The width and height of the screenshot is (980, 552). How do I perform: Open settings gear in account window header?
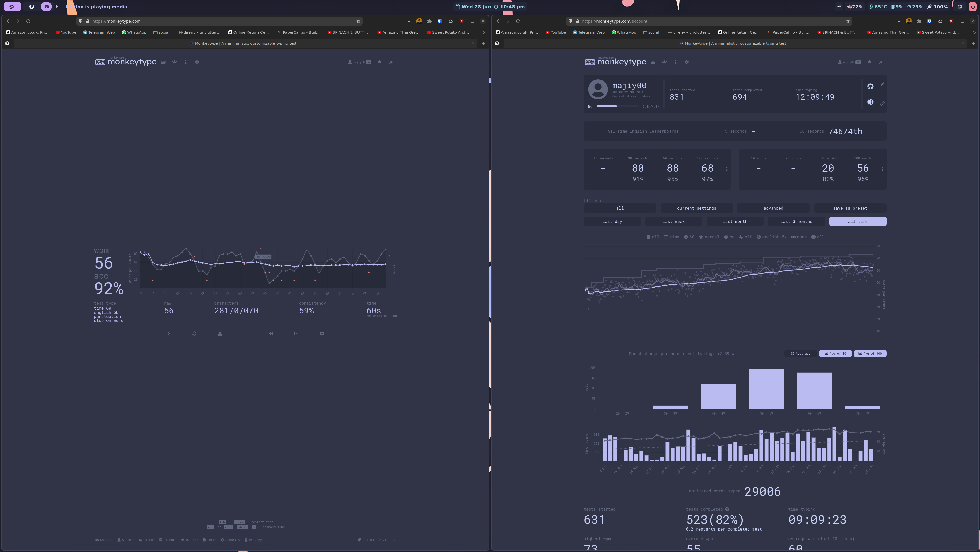coord(686,62)
